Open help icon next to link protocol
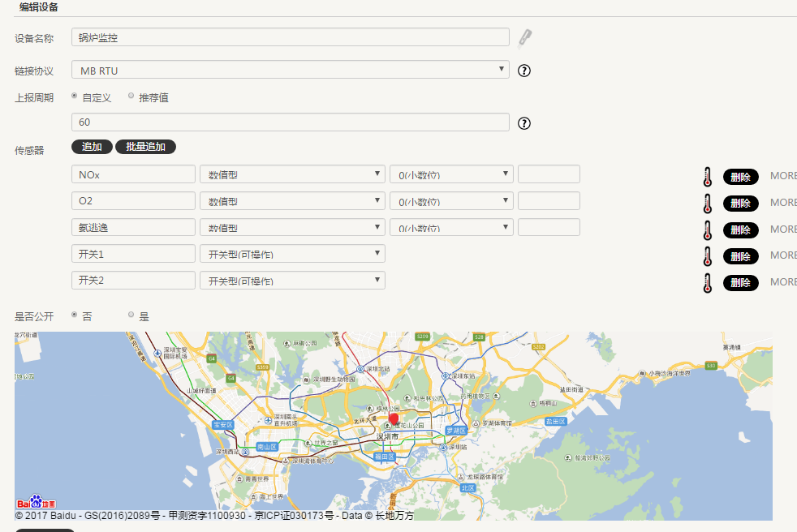 524,71
